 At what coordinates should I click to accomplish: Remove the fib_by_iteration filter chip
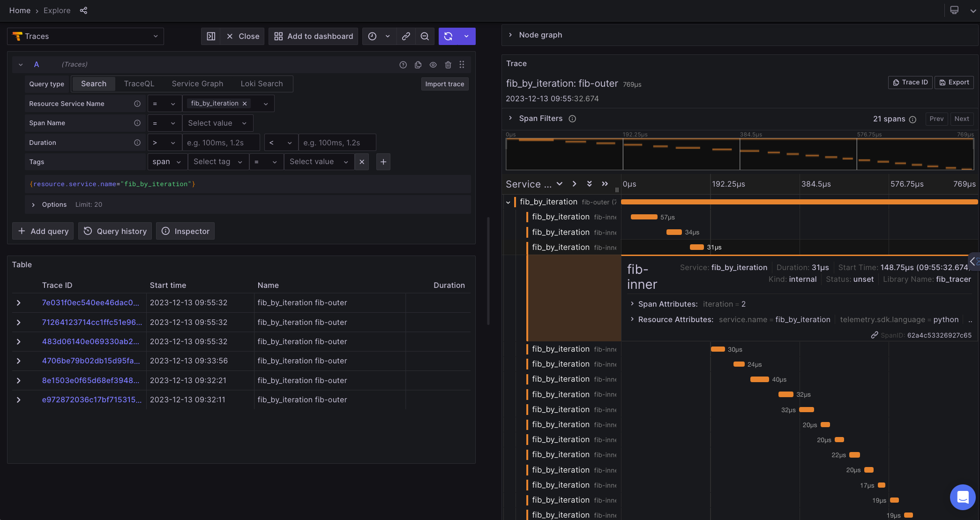point(244,103)
